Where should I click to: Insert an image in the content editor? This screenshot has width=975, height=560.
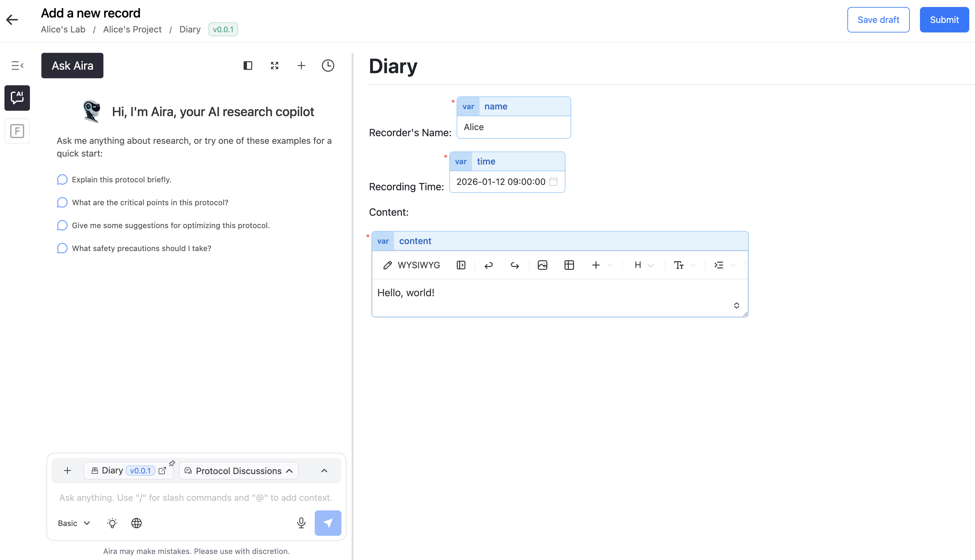pyautogui.click(x=542, y=265)
